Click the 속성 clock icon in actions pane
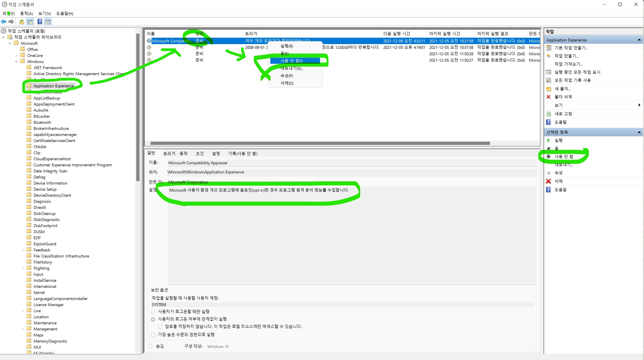Viewport: 644px width, 360px height. [548, 173]
